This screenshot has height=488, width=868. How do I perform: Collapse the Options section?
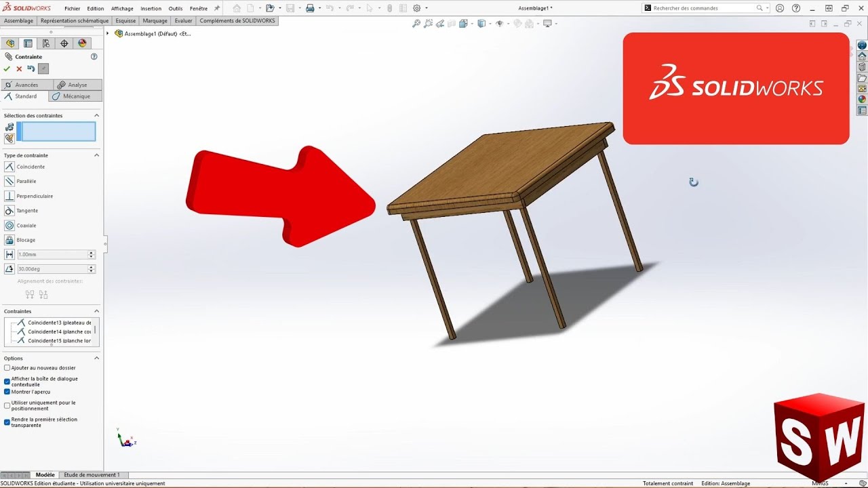click(96, 358)
